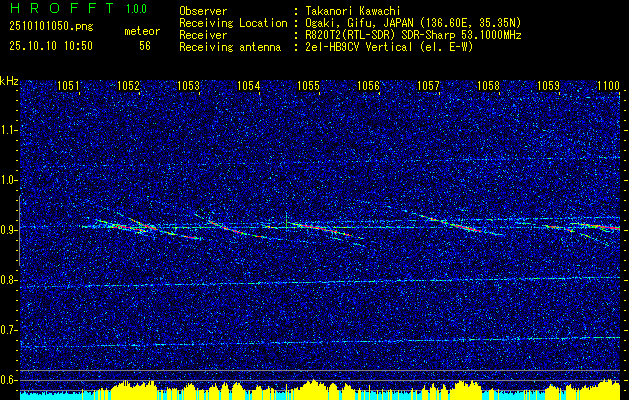Click the 0.8 kHz frequency label

point(9,280)
